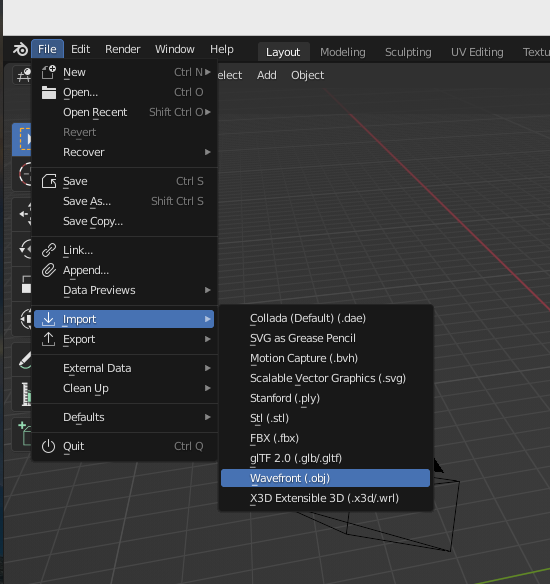
Task: Expand the Open Recent submenu
Action: point(124,112)
